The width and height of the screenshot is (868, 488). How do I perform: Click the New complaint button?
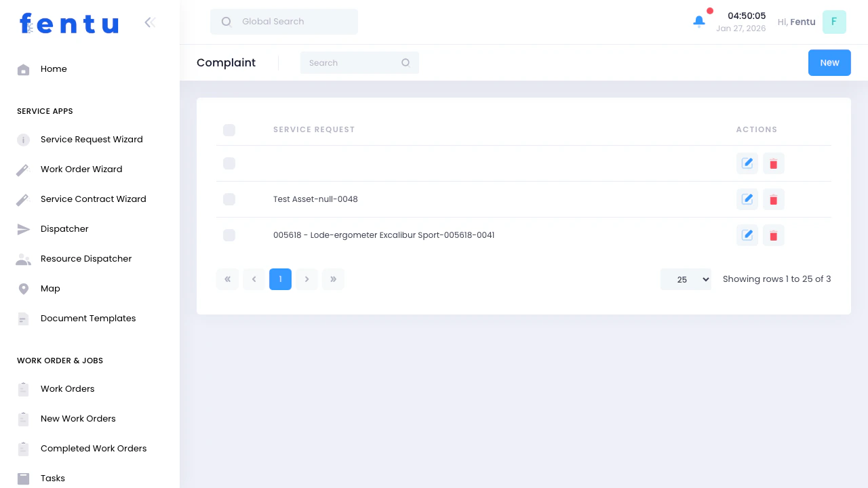[x=829, y=62]
